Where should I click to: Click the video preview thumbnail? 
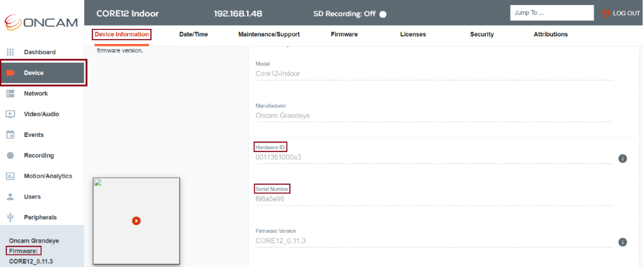tap(136, 221)
